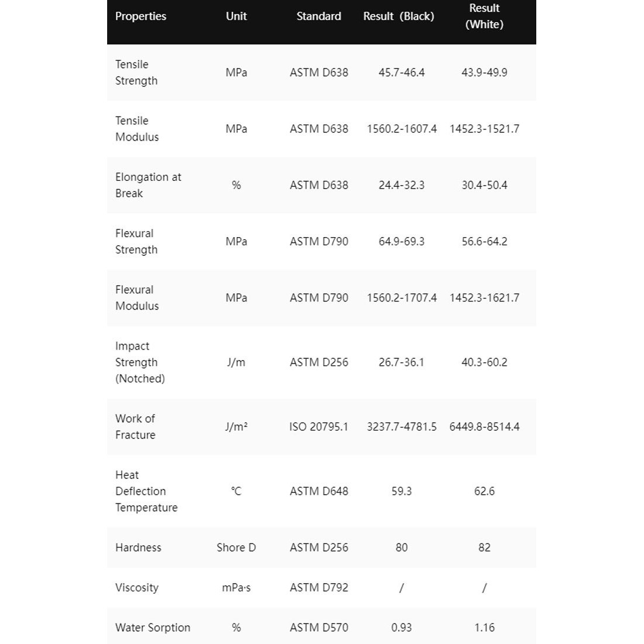
Task: Select the Water Sorption black value 0.93
Action: tap(402, 628)
